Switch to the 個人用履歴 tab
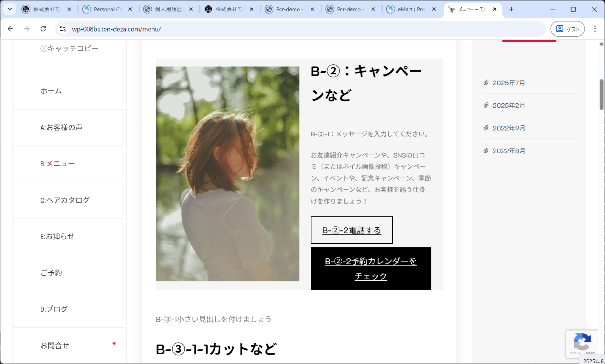The height and width of the screenshot is (364, 605). pos(168,9)
